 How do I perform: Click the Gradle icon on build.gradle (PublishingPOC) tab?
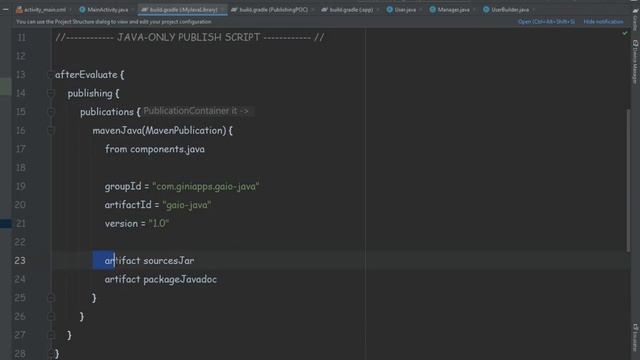click(234, 9)
